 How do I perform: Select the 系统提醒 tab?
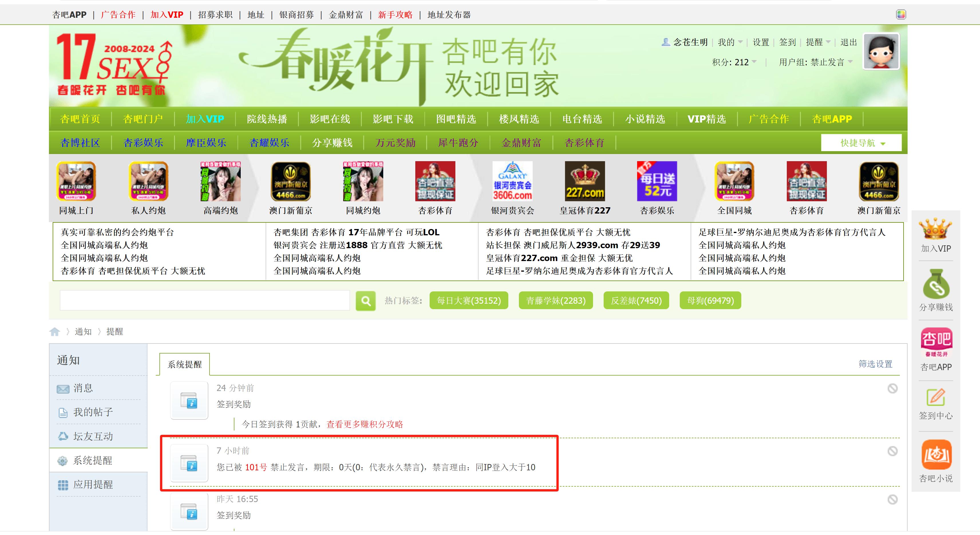pyautogui.click(x=185, y=364)
